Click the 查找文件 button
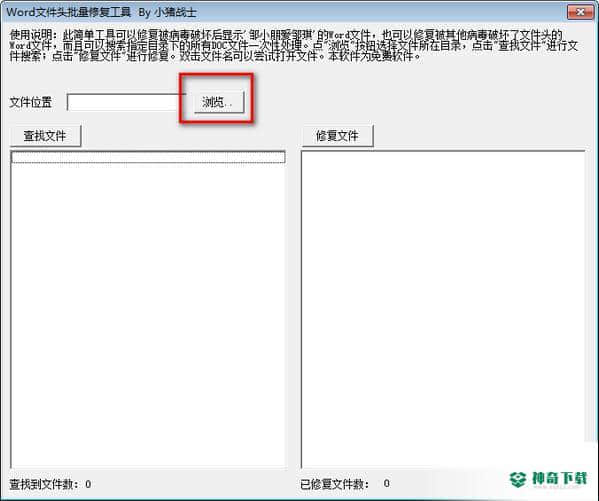This screenshot has width=599, height=501. tap(45, 136)
